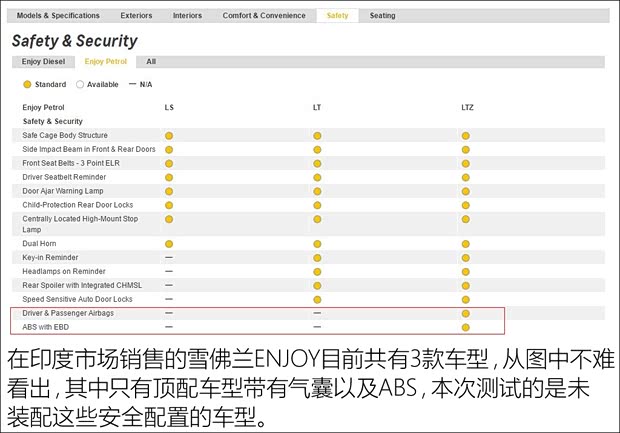Click the Standard yellow legend icon
Image resolution: width=620 pixels, height=433 pixels.
[x=27, y=84]
